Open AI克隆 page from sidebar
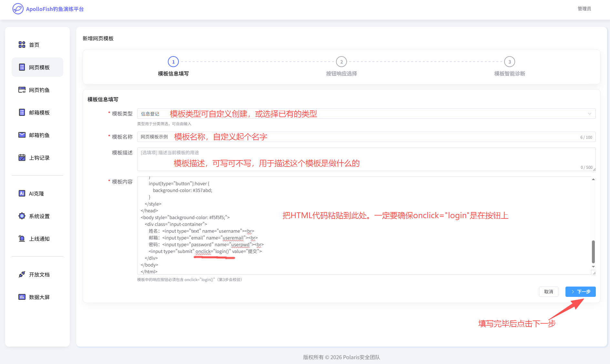This screenshot has width=610, height=364. point(37,193)
